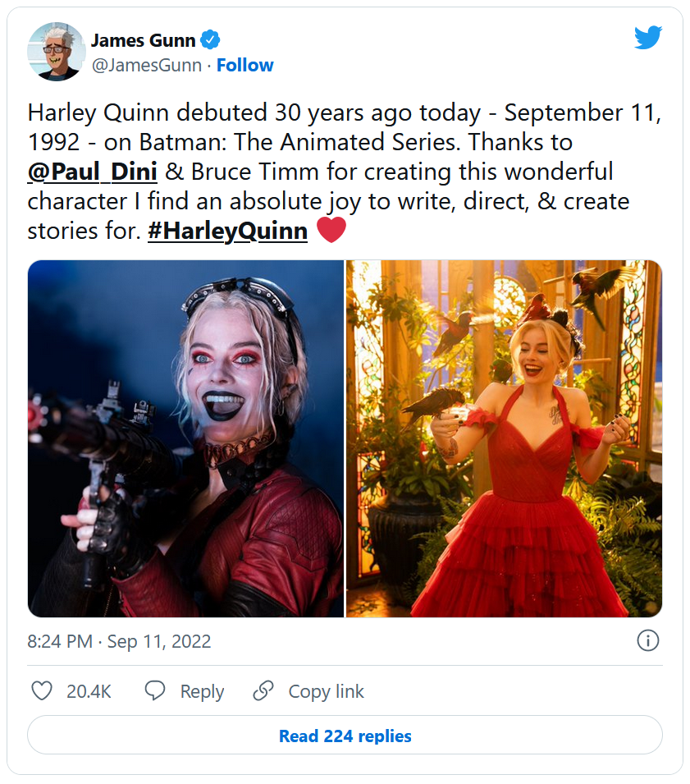Click the chain link copy icon
This screenshot has height=784, width=690.
pos(263,691)
